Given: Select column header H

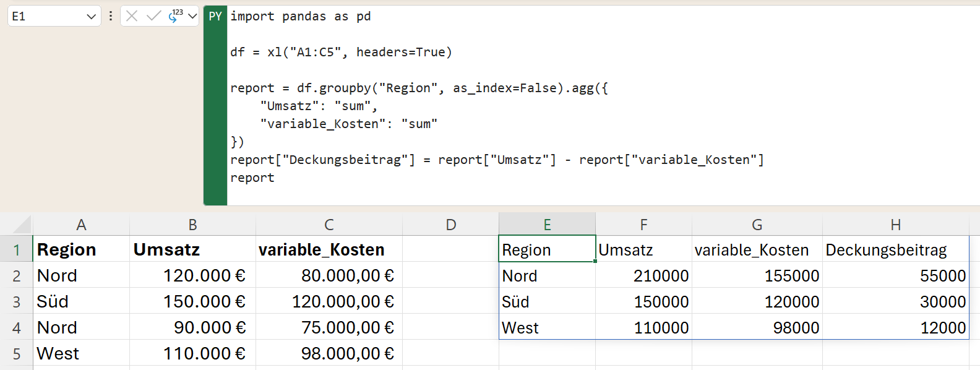Looking at the screenshot, I should (895, 225).
